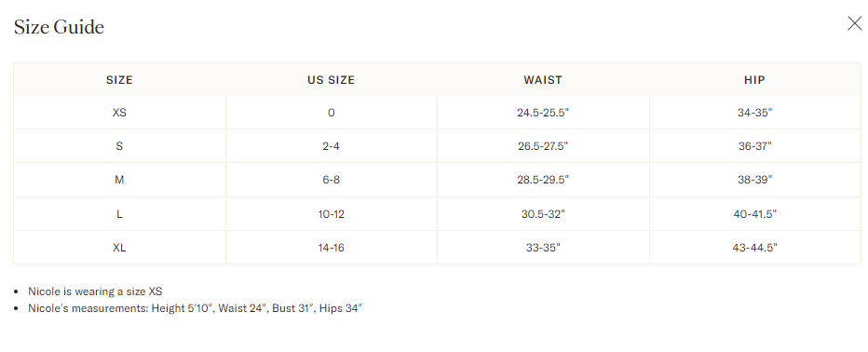The image size is (868, 352).
Task: Select waist value 28.5-29.5"
Action: click(x=543, y=180)
